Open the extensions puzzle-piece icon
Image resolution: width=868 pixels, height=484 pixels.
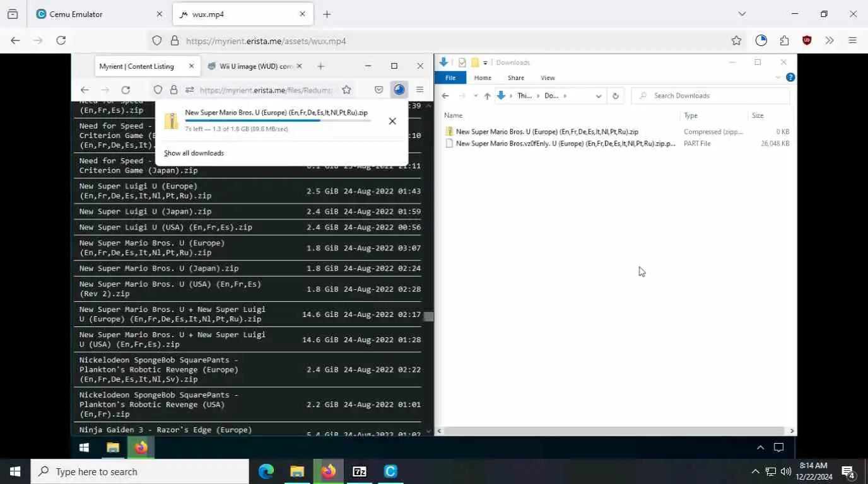click(784, 40)
